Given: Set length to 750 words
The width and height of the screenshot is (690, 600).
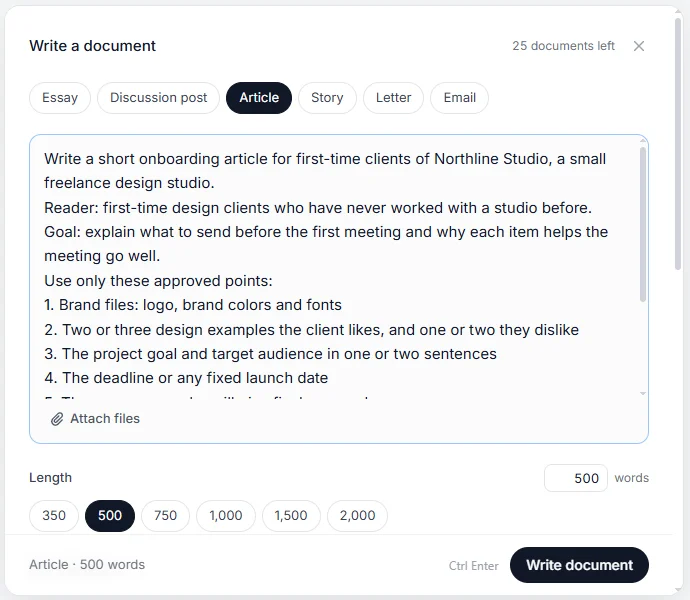Looking at the screenshot, I should pos(165,515).
